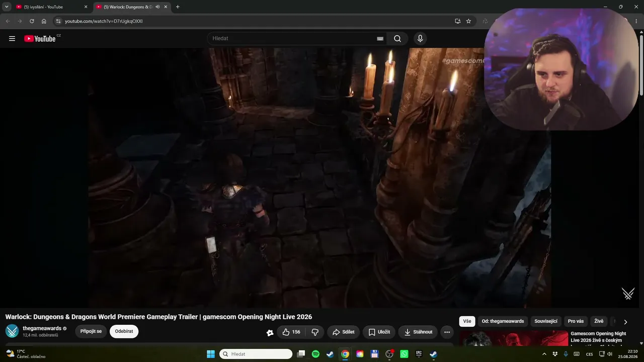Screen dimensions: 644x362
Task: Click the Připojit se button
Action: tap(91, 331)
